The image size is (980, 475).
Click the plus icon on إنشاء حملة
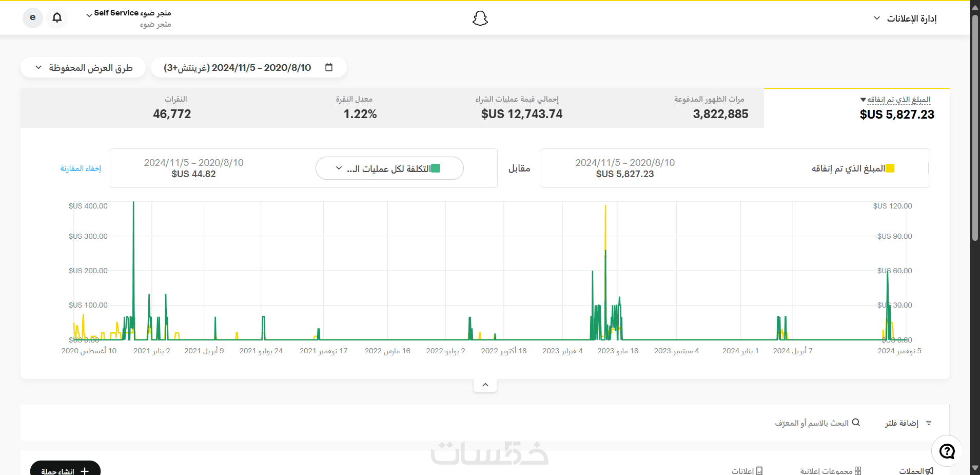pyautogui.click(x=85, y=471)
